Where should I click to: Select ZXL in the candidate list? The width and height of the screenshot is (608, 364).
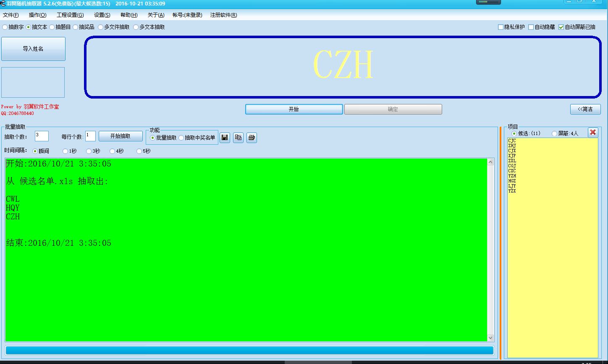click(x=512, y=161)
